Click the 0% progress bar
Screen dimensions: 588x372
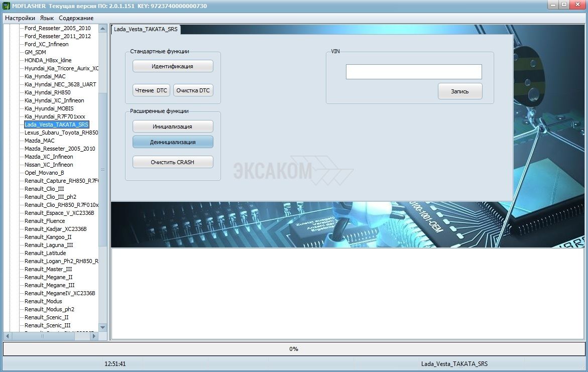click(x=294, y=349)
